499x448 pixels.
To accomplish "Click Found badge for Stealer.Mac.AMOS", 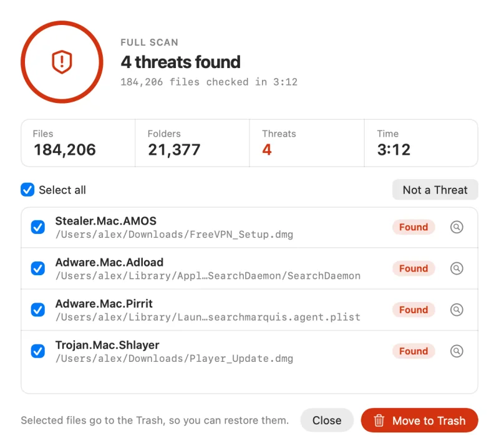I will tap(414, 227).
